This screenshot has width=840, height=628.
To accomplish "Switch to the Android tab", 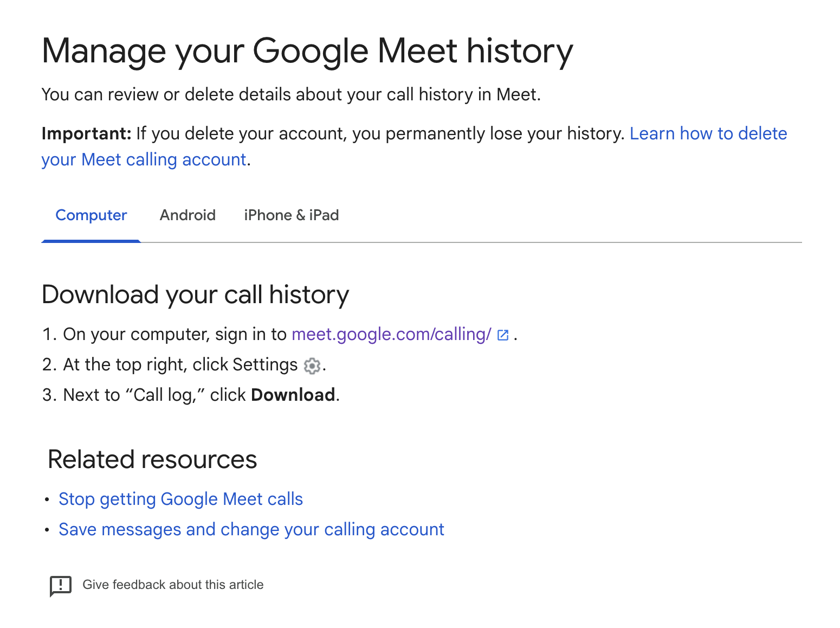I will coord(188,215).
